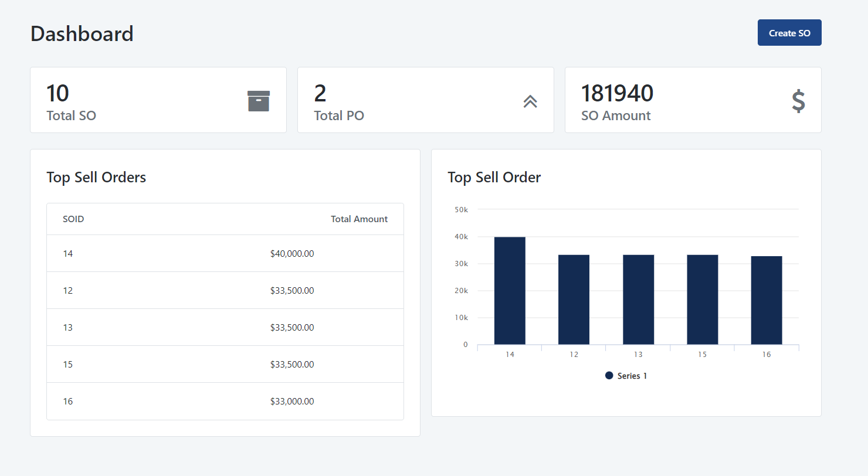Select the tallest bar for order 14
The width and height of the screenshot is (868, 476).
[510, 290]
